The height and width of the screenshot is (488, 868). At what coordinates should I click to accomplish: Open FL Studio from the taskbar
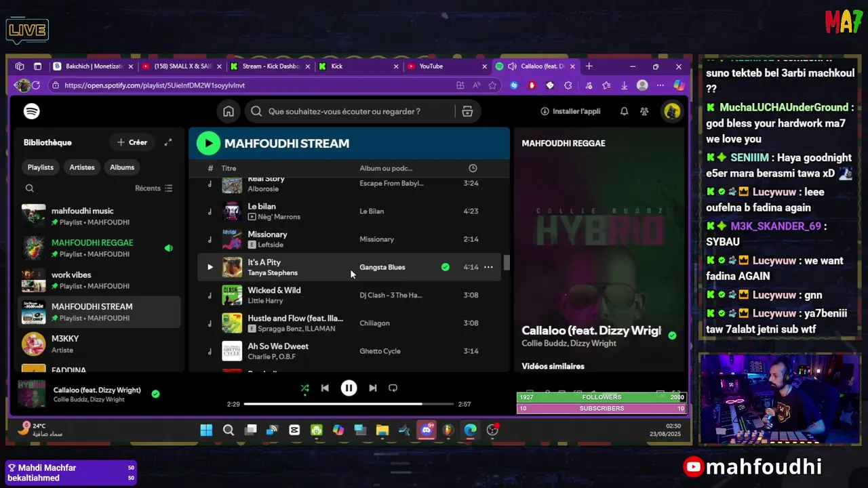[448, 430]
